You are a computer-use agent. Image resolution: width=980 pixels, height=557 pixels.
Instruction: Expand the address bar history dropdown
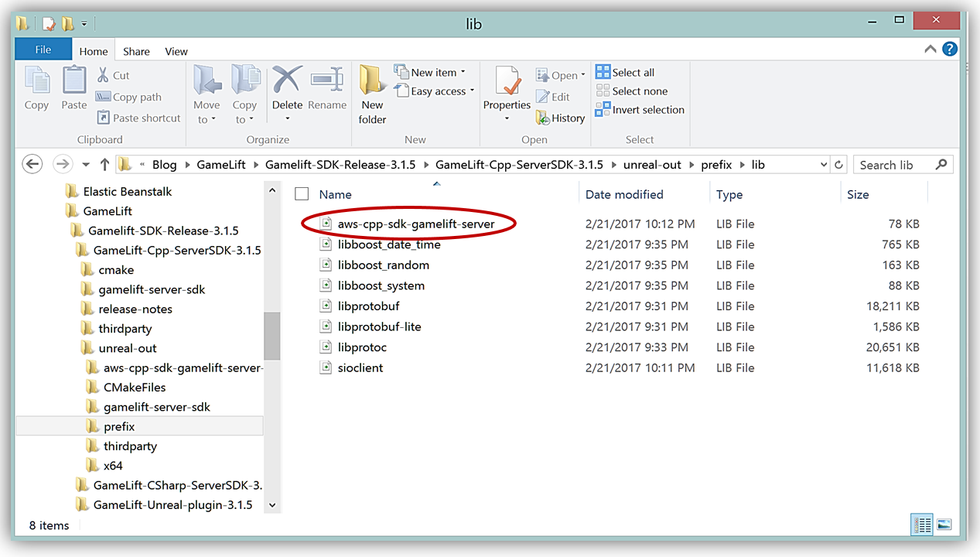824,165
